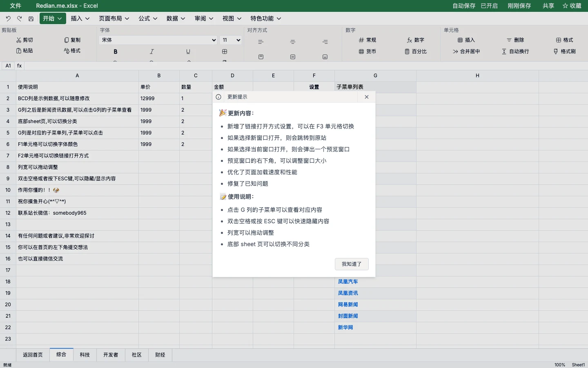Apply 百分比 percentage format
This screenshot has height=368, width=588.
click(416, 52)
